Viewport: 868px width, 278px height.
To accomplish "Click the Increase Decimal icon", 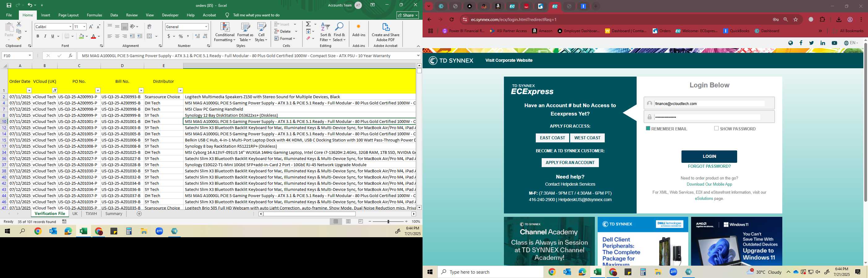I will point(197,36).
